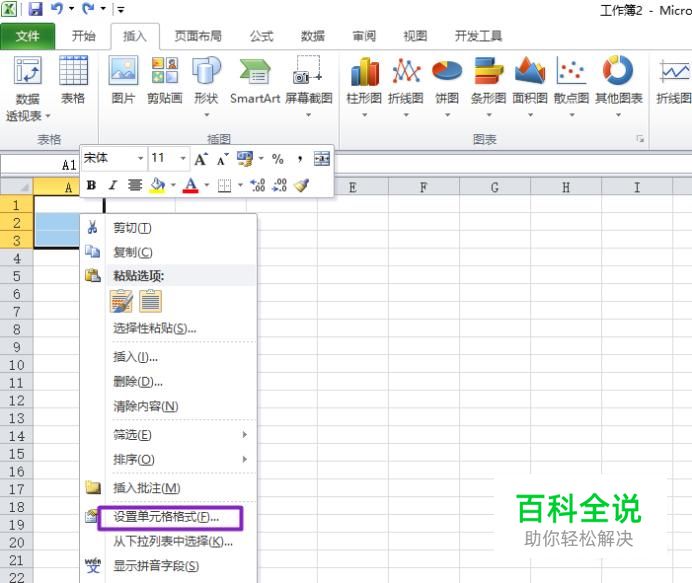Switch to the 审阅 tab
The height and width of the screenshot is (583, 692).
(364, 36)
